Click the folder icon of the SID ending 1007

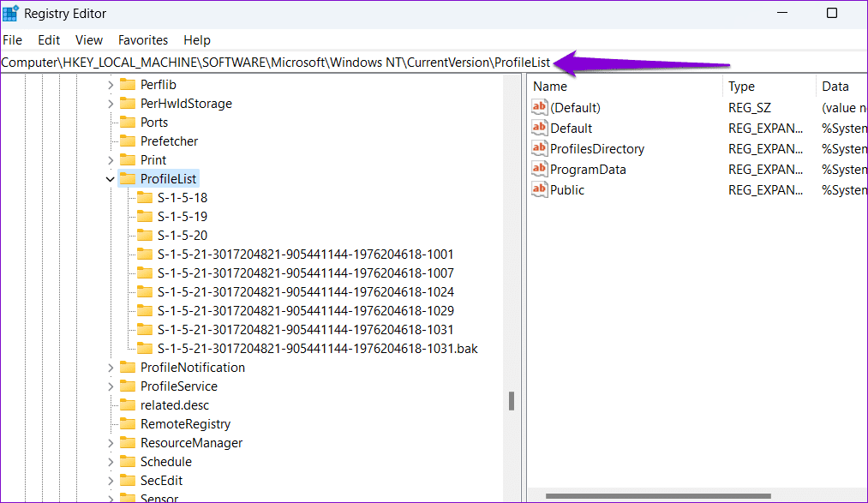(145, 272)
